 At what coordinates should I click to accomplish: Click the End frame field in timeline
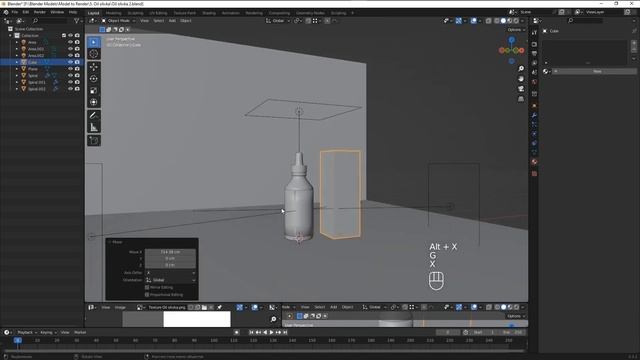[513, 333]
